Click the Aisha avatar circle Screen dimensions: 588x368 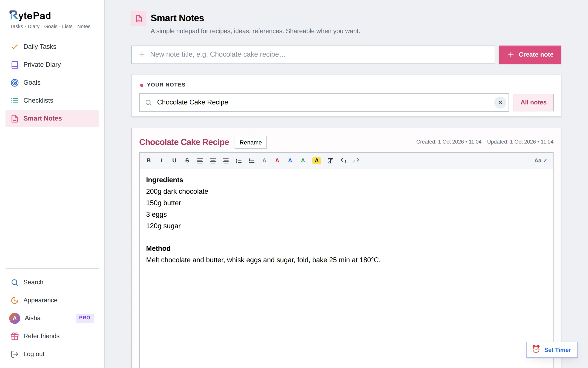click(14, 318)
